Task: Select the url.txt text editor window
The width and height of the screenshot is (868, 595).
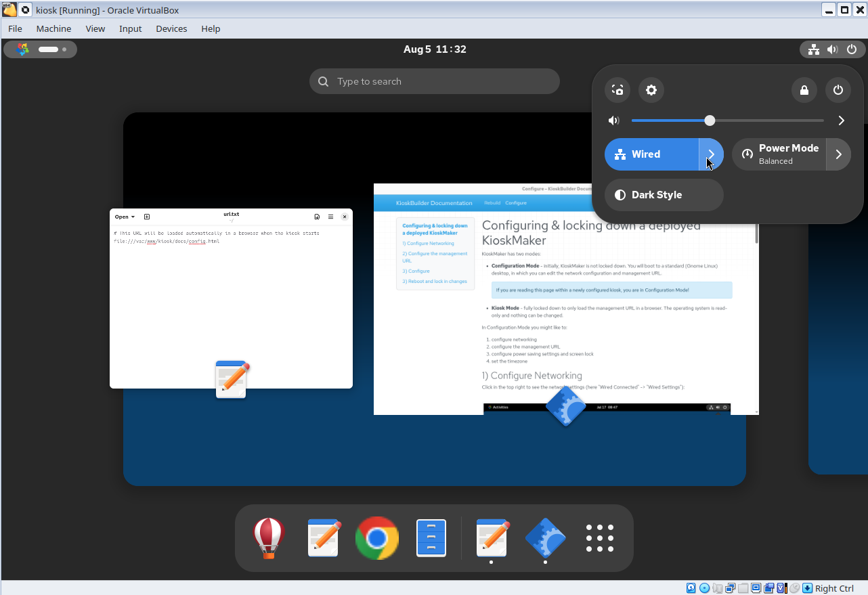Action: coord(231,299)
